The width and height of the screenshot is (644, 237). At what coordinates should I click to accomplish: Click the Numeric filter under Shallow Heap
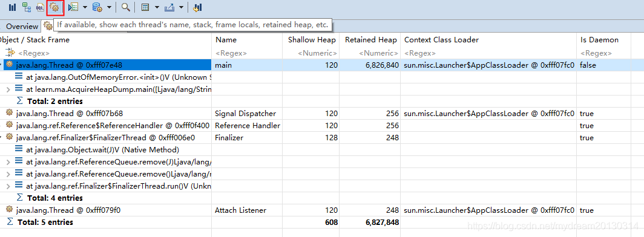pos(318,53)
